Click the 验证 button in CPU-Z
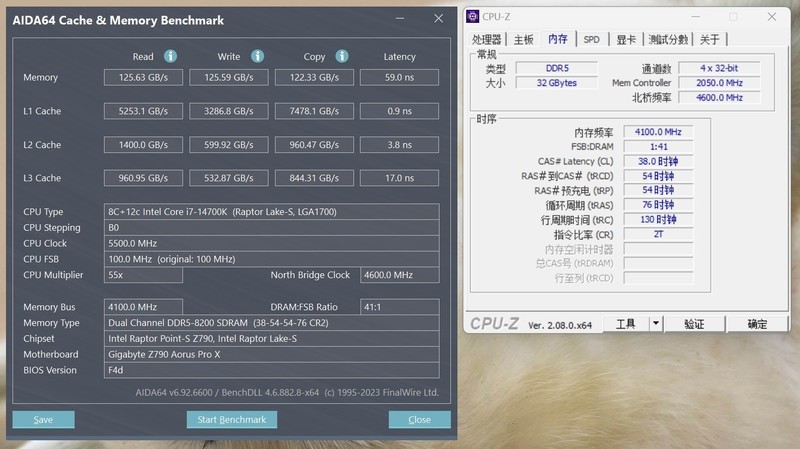The height and width of the screenshot is (449, 800). click(694, 323)
